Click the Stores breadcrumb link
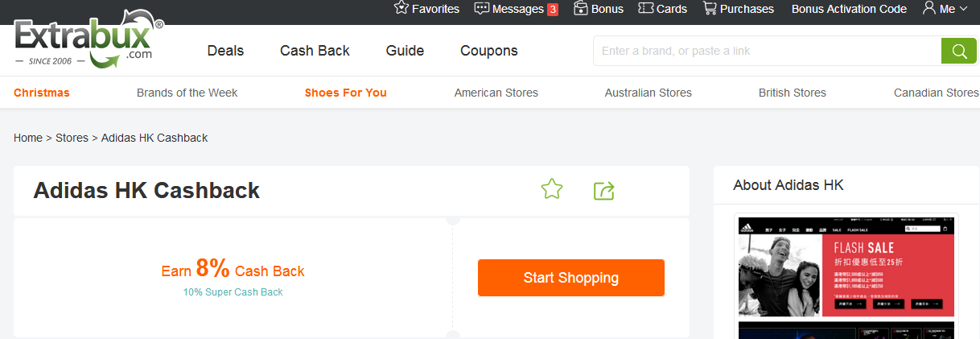The image size is (980, 339). click(x=72, y=138)
